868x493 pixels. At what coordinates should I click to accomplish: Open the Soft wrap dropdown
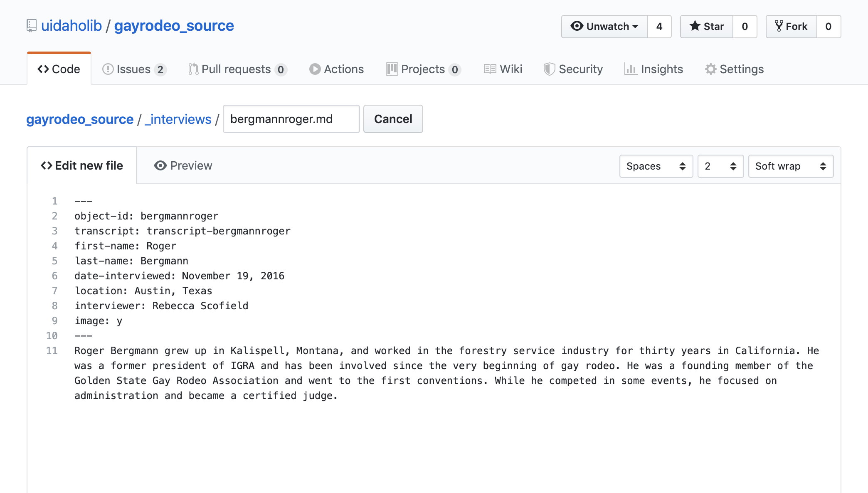pos(790,166)
